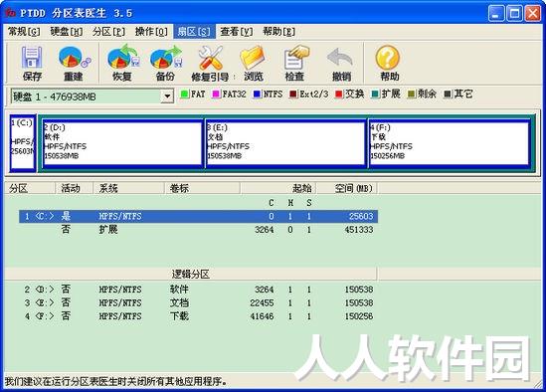Select the 2 (D:) 软件 partition block

(x=122, y=143)
